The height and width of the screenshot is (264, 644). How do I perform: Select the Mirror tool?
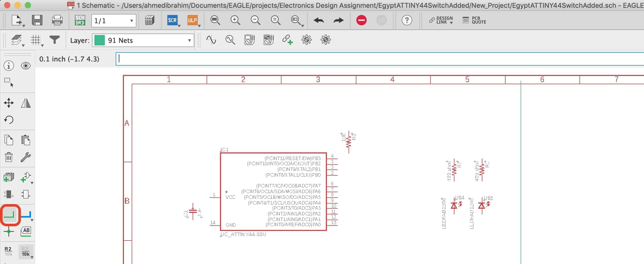(26, 103)
